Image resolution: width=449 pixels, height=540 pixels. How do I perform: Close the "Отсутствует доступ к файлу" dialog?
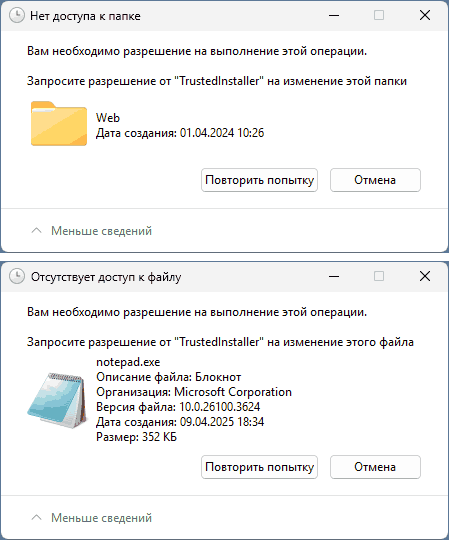425,276
